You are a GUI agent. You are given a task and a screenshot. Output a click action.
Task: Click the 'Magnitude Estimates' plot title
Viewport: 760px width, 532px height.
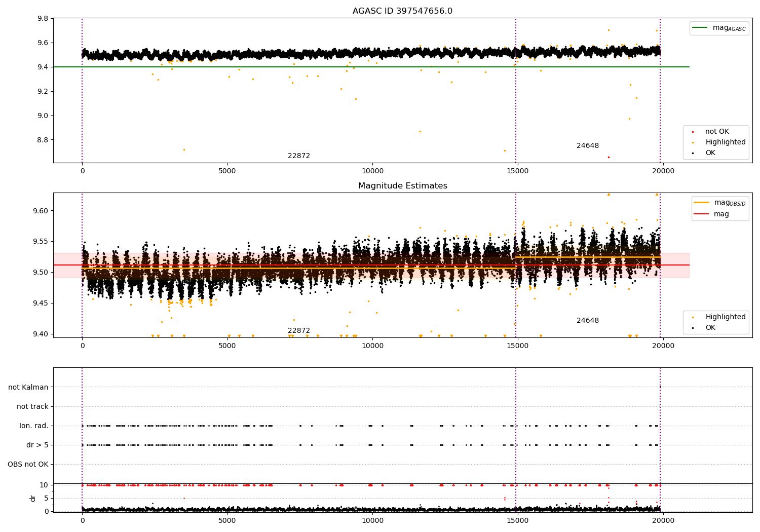tap(402, 186)
